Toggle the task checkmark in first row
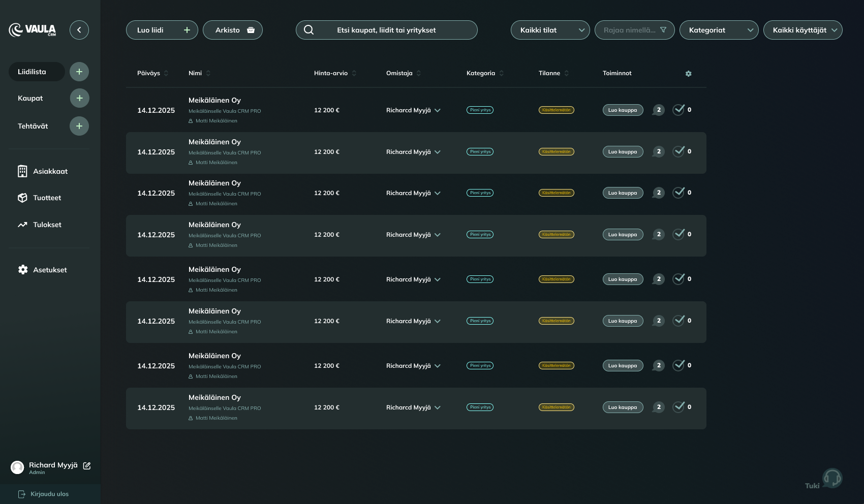This screenshot has width=864, height=504. click(678, 110)
